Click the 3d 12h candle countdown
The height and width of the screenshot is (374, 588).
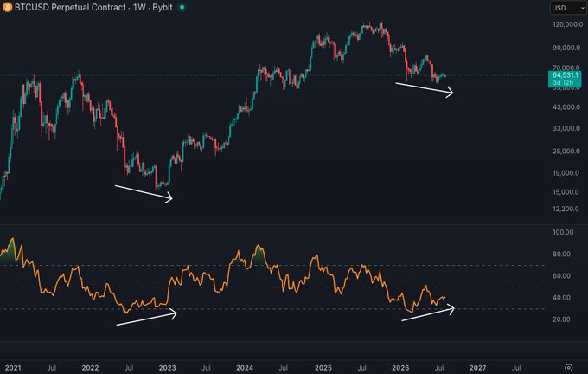point(563,82)
